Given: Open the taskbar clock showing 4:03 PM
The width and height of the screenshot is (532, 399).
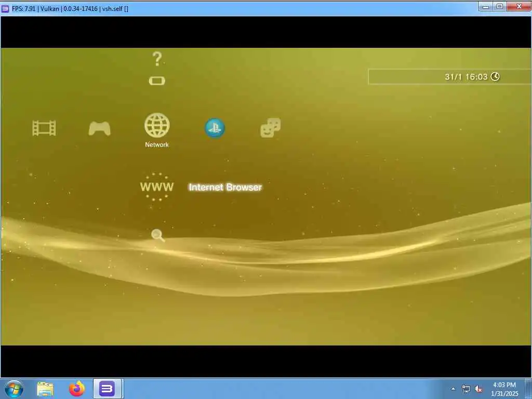Looking at the screenshot, I should [504, 389].
